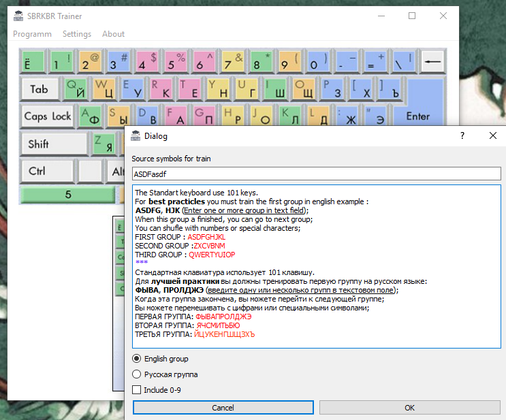Click the R К key
The image size is (506, 420).
click(x=161, y=88)
